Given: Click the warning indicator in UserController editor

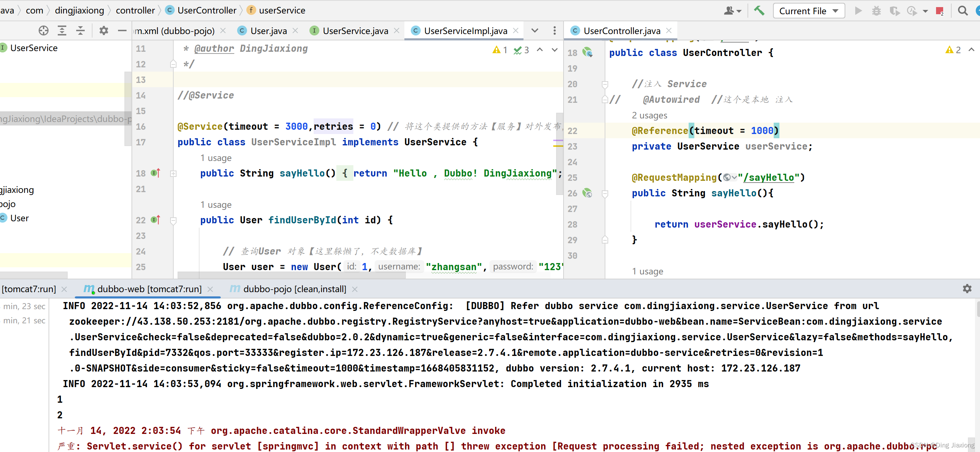Looking at the screenshot, I should [953, 50].
